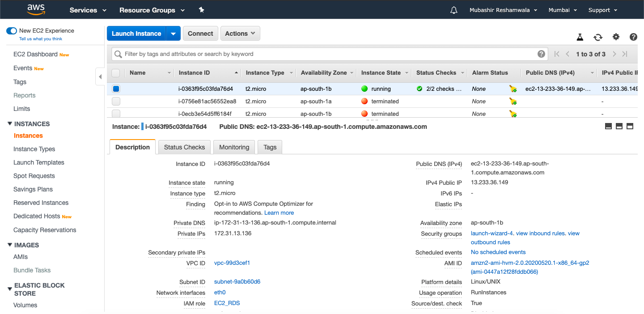The image size is (644, 314).
Task: Collapse the ELASTIC BLOCK STORE section
Action: click(x=10, y=289)
